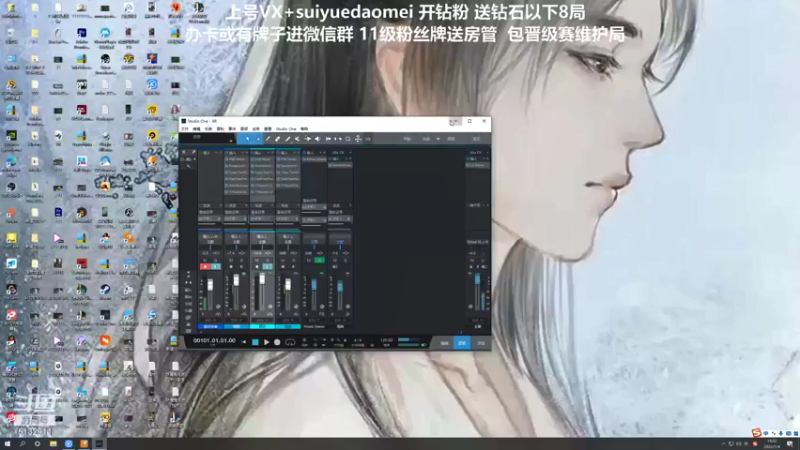Click the leftmost channel volume fader
The image size is (800, 450).
click(x=210, y=285)
